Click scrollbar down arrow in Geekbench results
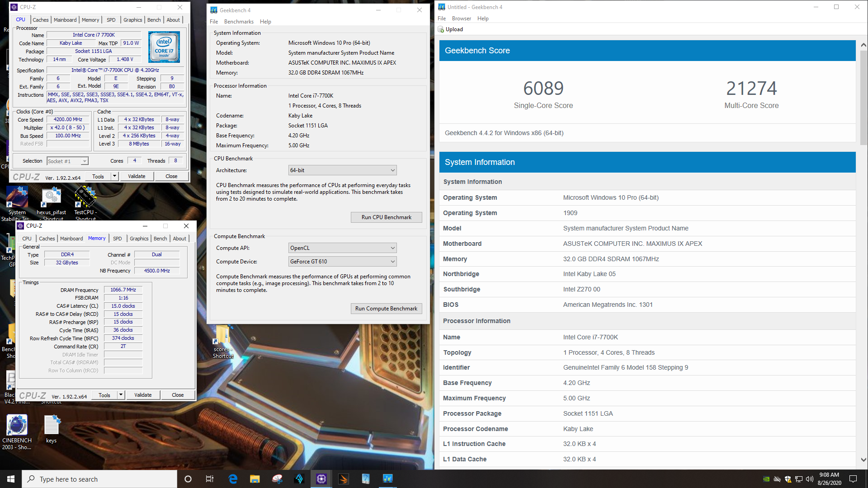868x488 pixels. [x=863, y=460]
